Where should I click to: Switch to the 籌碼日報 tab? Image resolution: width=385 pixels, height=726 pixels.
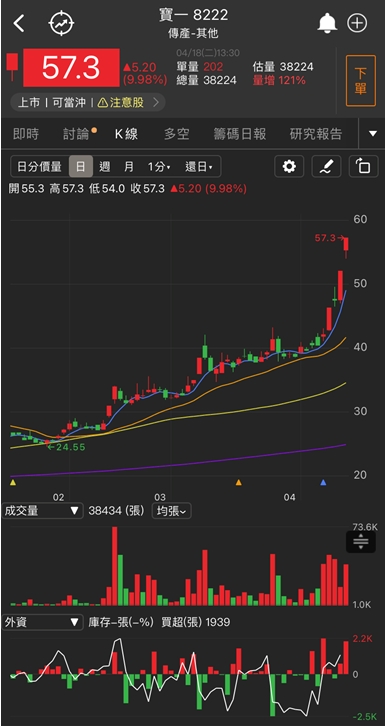point(240,134)
